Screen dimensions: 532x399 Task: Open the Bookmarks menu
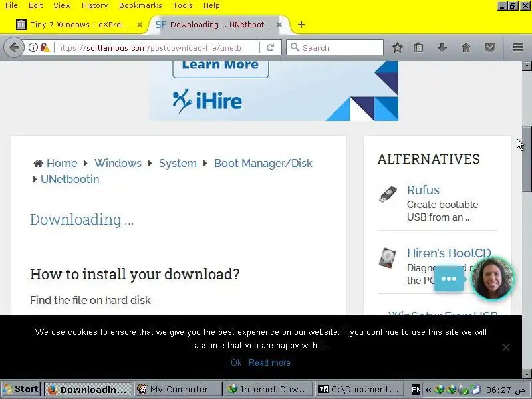(x=140, y=5)
